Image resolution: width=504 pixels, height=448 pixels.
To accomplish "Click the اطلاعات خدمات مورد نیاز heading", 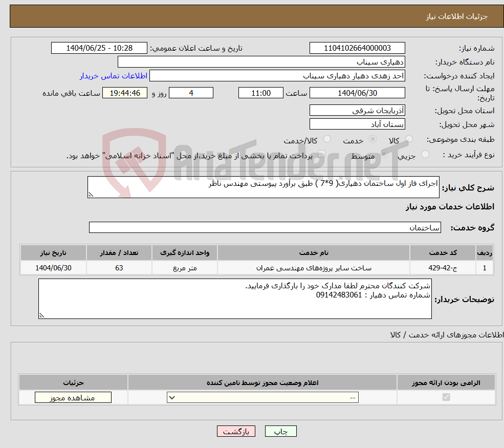I will [x=450, y=206].
